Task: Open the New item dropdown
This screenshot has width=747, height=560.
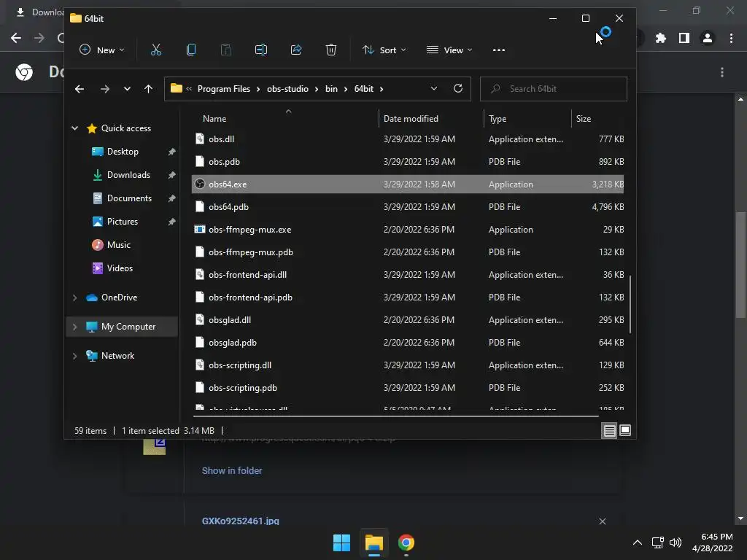Action: pyautogui.click(x=102, y=50)
